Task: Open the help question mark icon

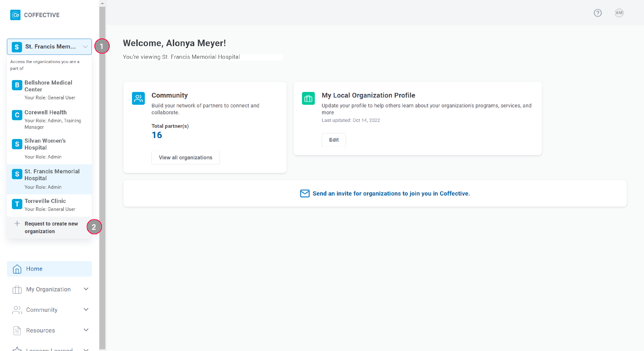Action: click(x=597, y=13)
